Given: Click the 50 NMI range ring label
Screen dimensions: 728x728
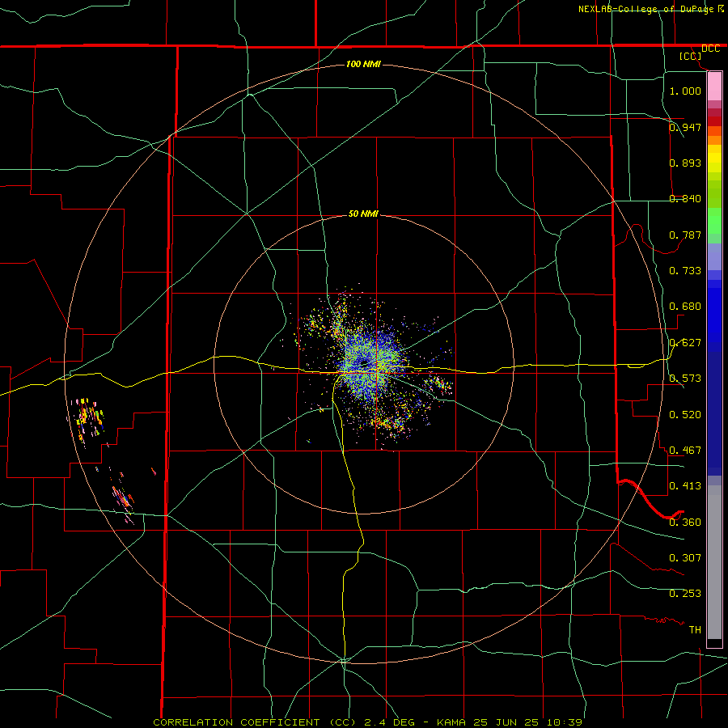Looking at the screenshot, I should [x=363, y=214].
